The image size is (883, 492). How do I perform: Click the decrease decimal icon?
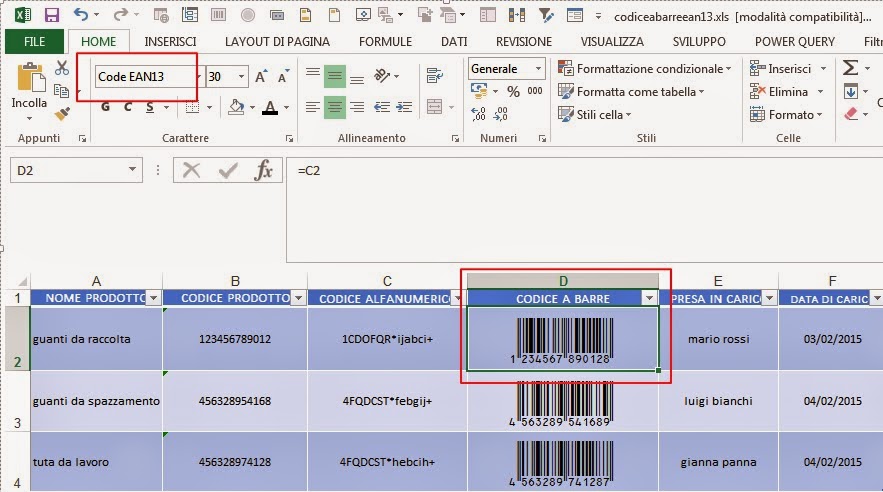pos(501,114)
